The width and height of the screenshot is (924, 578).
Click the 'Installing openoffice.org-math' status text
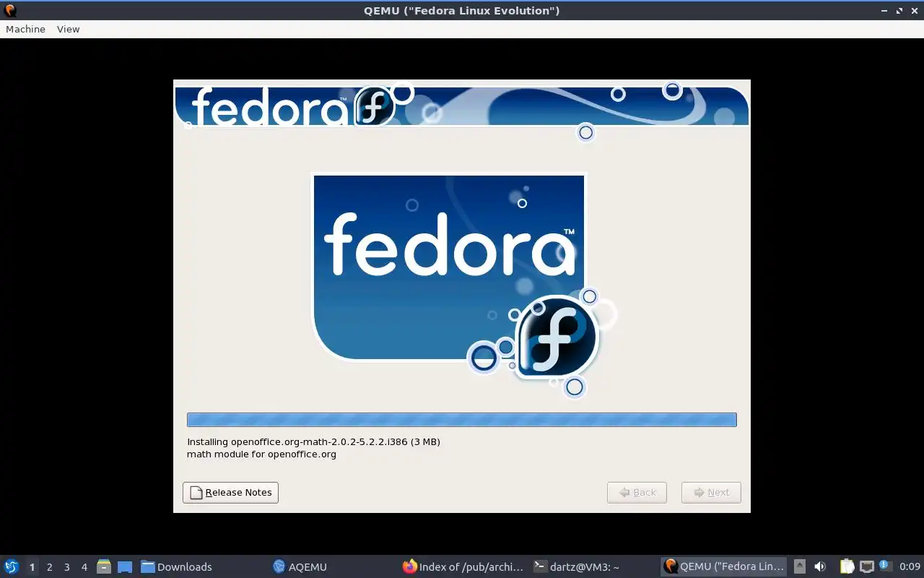coord(313,441)
